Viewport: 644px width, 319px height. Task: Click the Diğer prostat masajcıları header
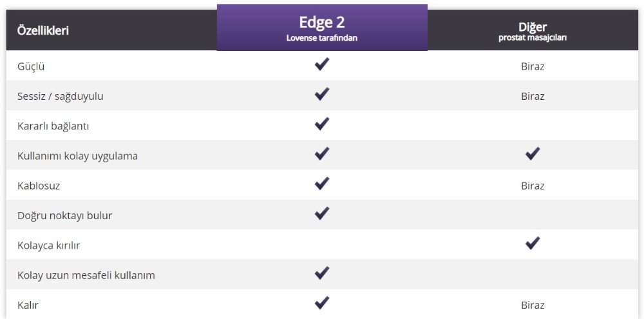[533, 31]
